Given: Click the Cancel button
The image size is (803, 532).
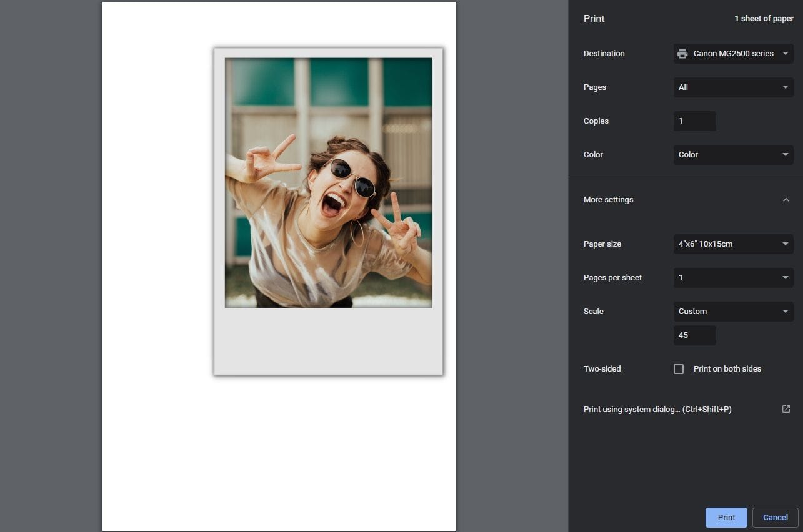Looking at the screenshot, I should click(775, 518).
